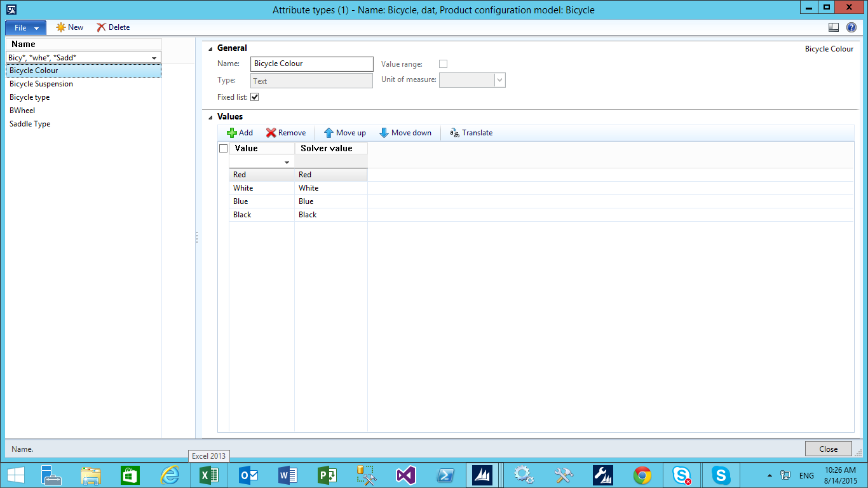Toggle the Fixed list checkbox
The width and height of the screenshot is (868, 488).
[x=255, y=97]
